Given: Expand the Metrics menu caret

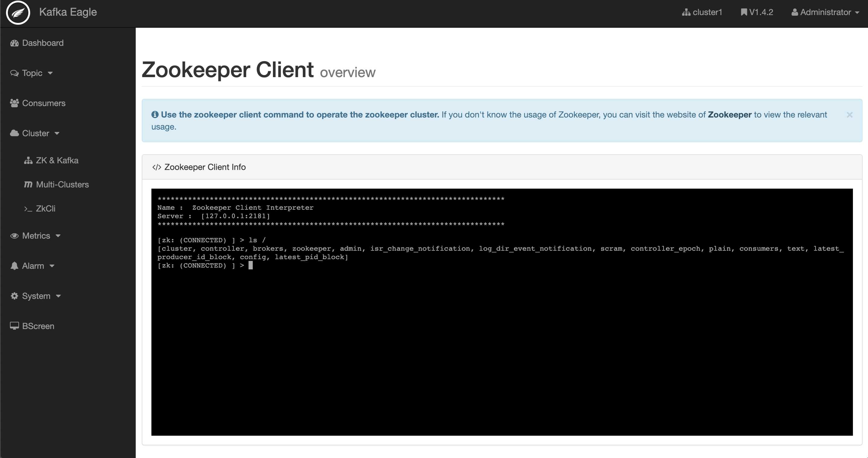Looking at the screenshot, I should [x=58, y=236].
